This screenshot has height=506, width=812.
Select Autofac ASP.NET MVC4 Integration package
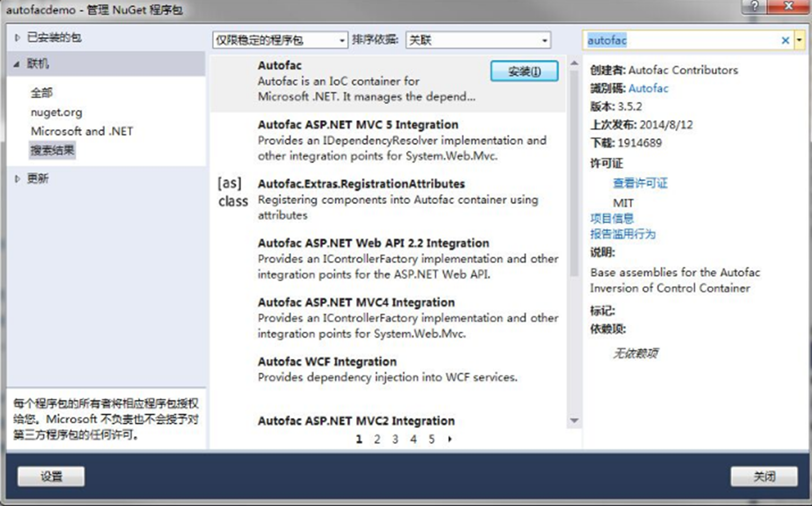coord(388,318)
